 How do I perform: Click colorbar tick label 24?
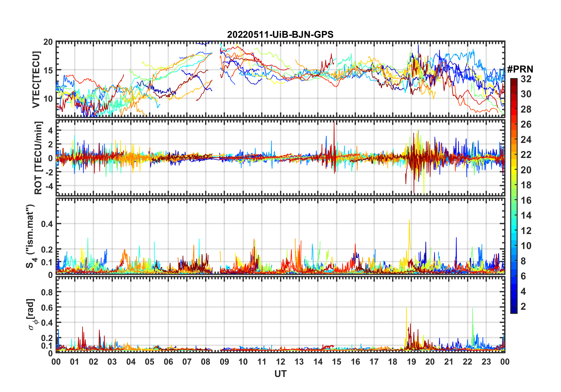526,140
